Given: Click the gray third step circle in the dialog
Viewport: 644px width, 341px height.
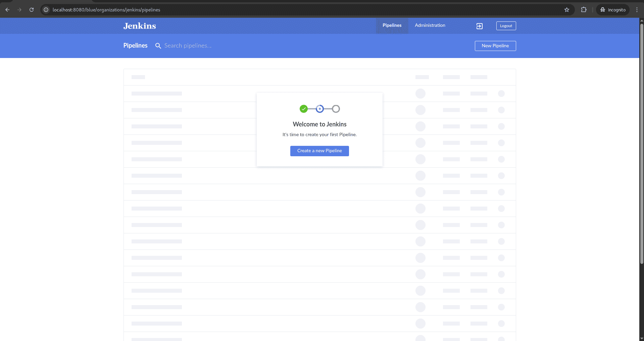Looking at the screenshot, I should click(336, 109).
